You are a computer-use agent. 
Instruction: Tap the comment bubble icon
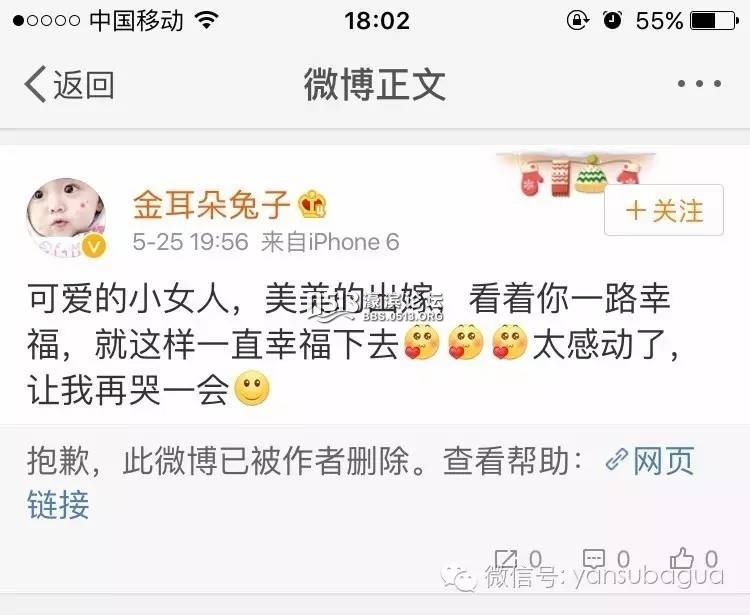594,559
